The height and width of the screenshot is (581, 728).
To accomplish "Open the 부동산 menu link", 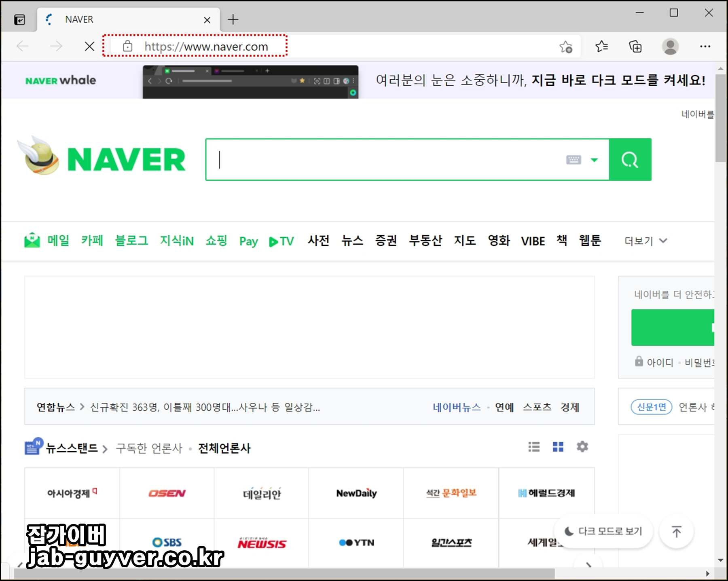I will click(x=425, y=241).
